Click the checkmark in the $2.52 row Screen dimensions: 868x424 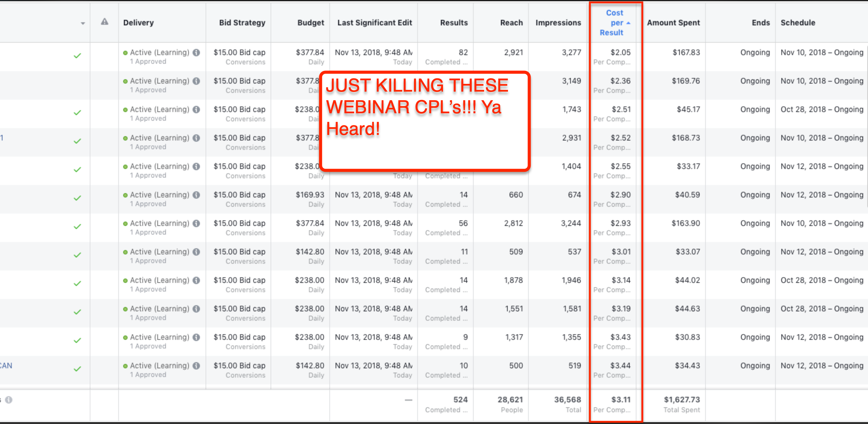click(x=77, y=141)
